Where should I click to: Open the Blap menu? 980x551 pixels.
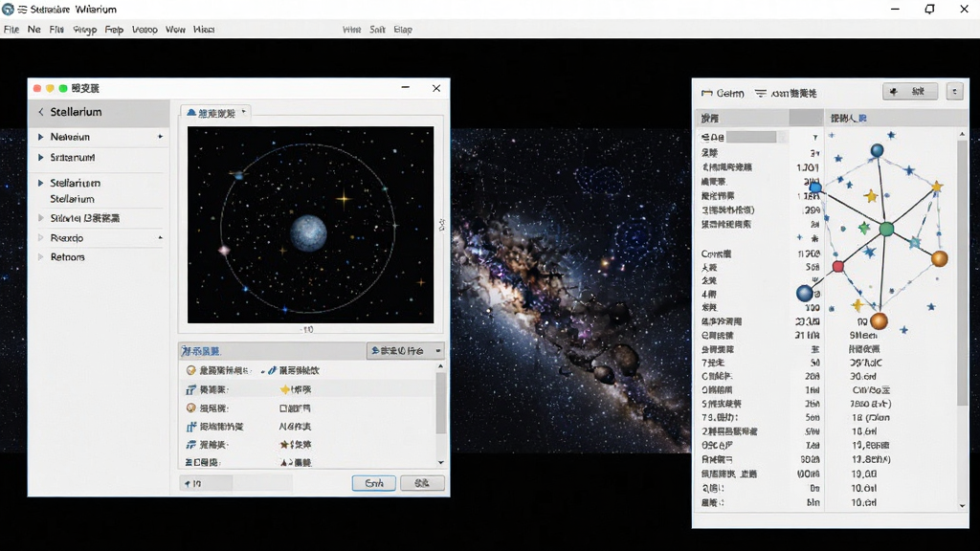[403, 30]
